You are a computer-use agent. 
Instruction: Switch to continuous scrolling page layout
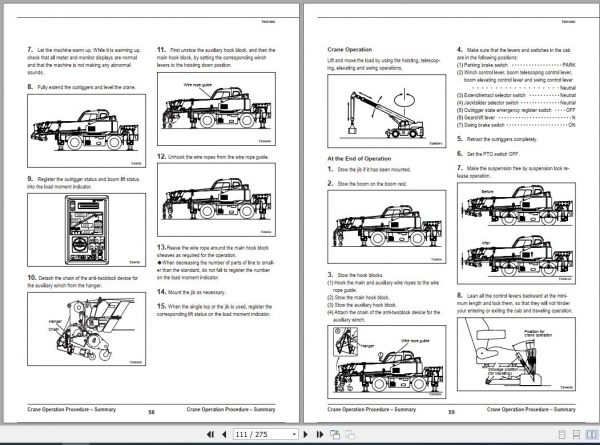pos(576,435)
